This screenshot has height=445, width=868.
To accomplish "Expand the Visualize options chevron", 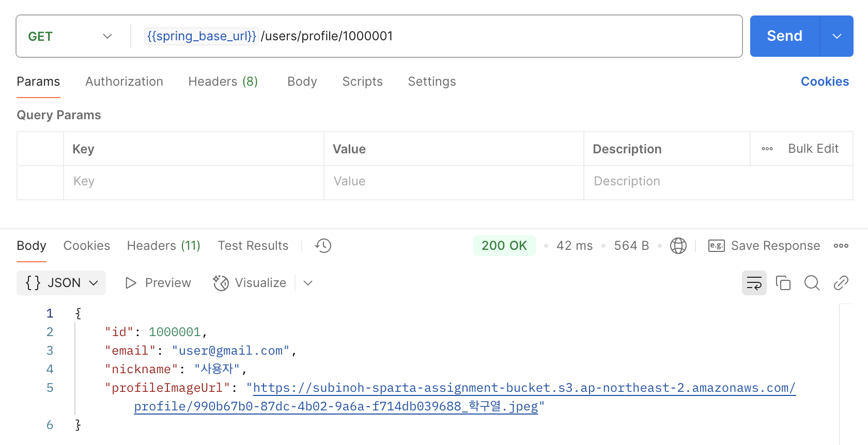I will 308,283.
